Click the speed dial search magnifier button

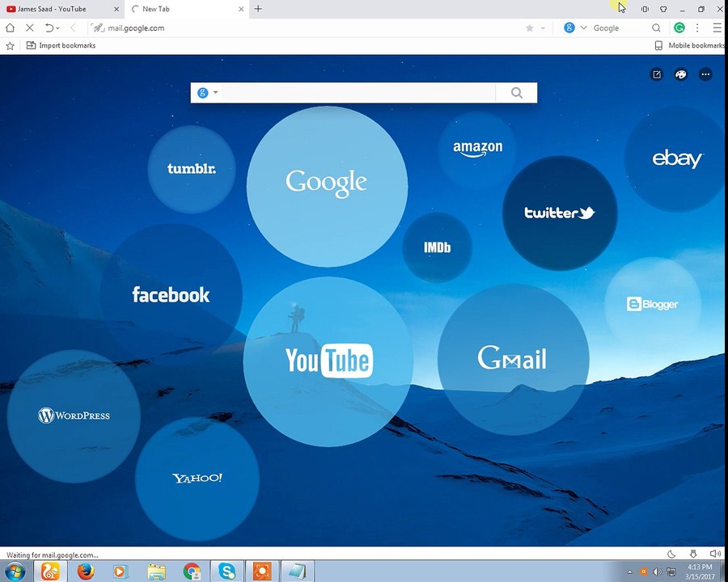point(516,93)
